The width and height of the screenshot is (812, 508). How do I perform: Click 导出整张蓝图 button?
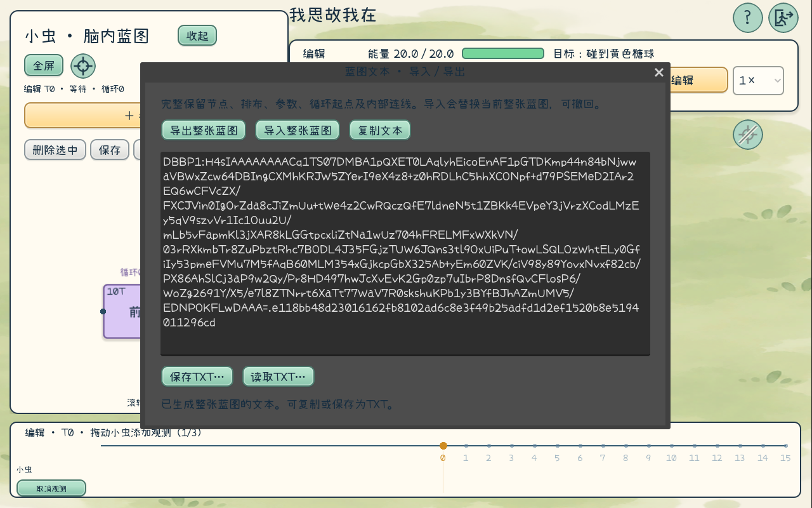tap(204, 130)
